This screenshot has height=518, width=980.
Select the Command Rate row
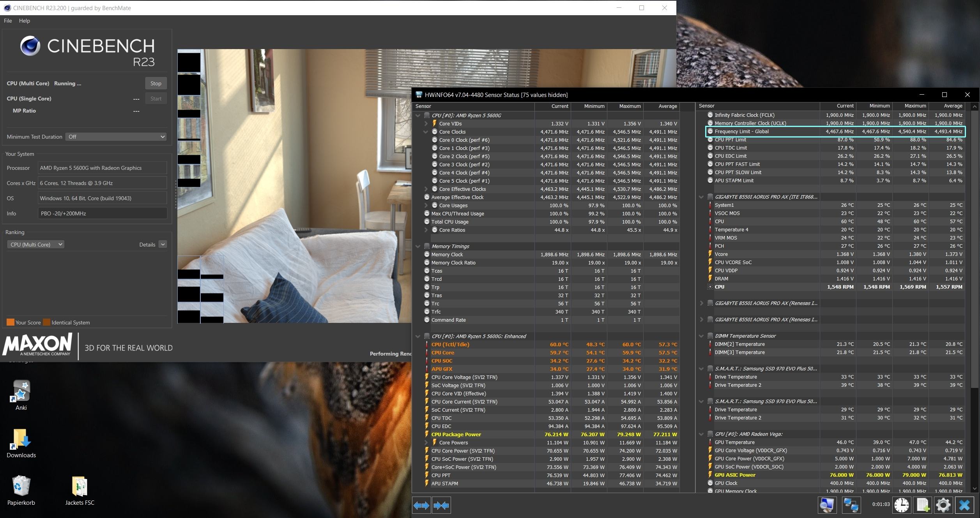(552, 320)
